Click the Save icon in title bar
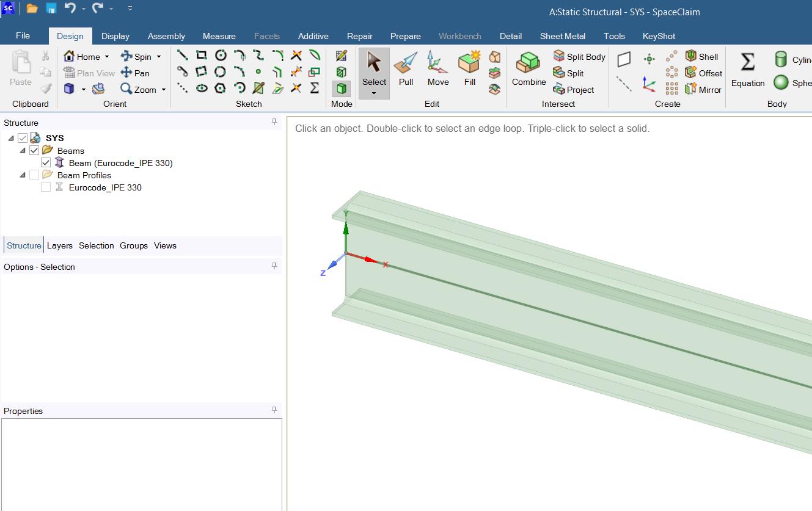Image resolution: width=812 pixels, height=511 pixels. coord(51,9)
